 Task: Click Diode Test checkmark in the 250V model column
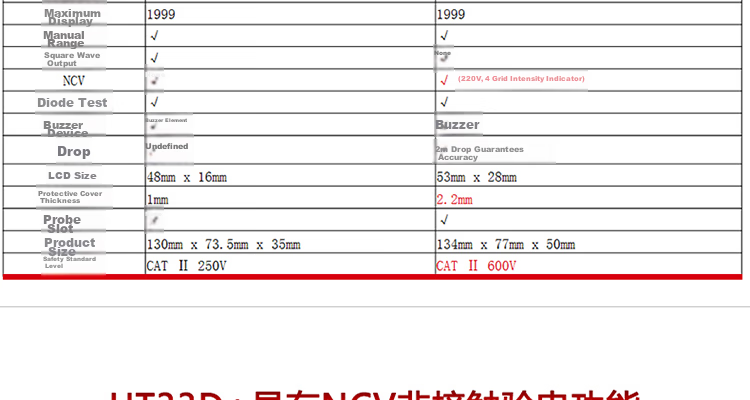pyautogui.click(x=154, y=102)
